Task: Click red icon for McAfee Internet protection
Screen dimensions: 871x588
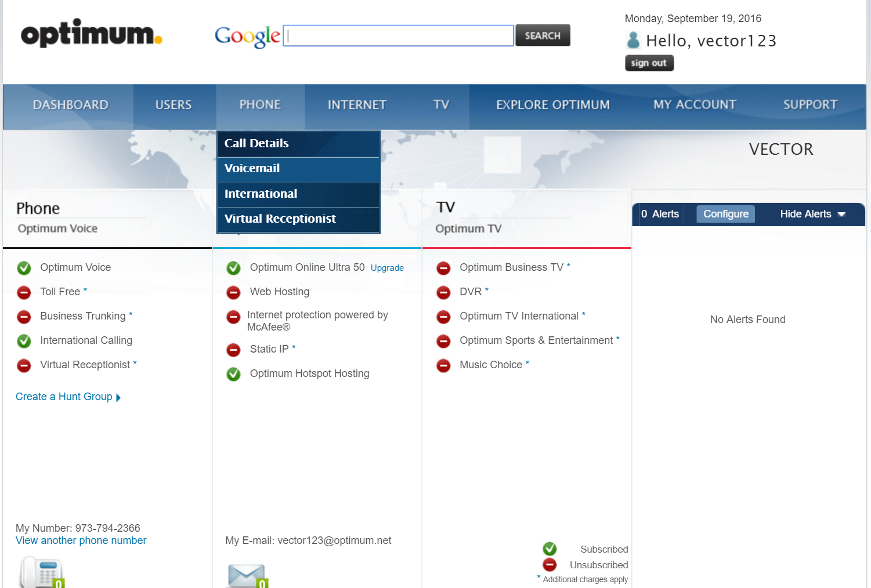Action: coord(233,317)
